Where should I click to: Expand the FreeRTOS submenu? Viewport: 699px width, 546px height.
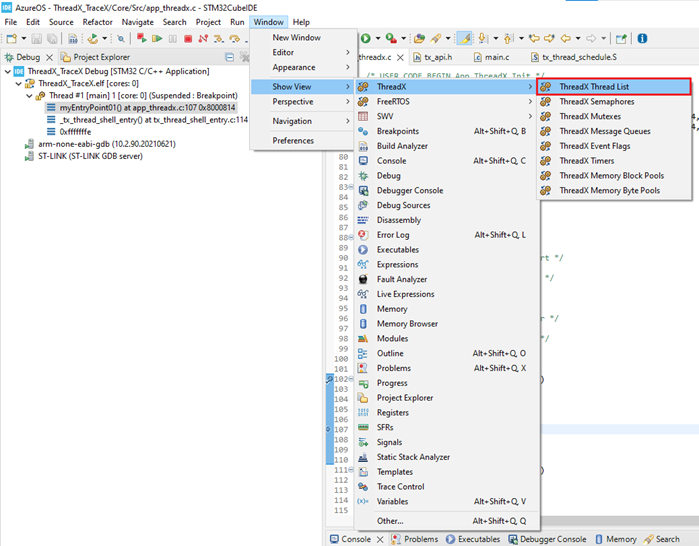pyautogui.click(x=447, y=102)
